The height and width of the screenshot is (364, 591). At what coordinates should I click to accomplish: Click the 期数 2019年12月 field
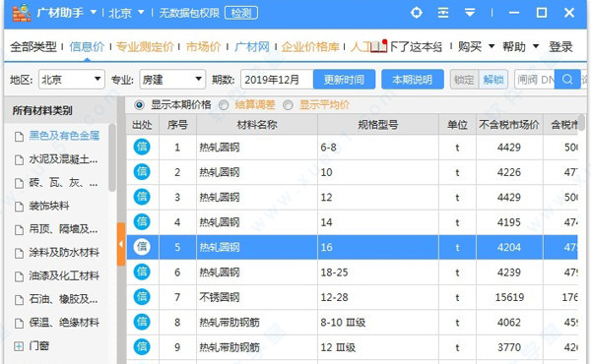coord(277,80)
